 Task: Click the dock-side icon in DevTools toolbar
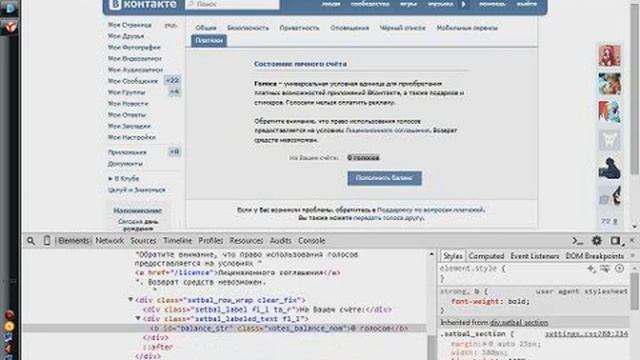[616, 241]
